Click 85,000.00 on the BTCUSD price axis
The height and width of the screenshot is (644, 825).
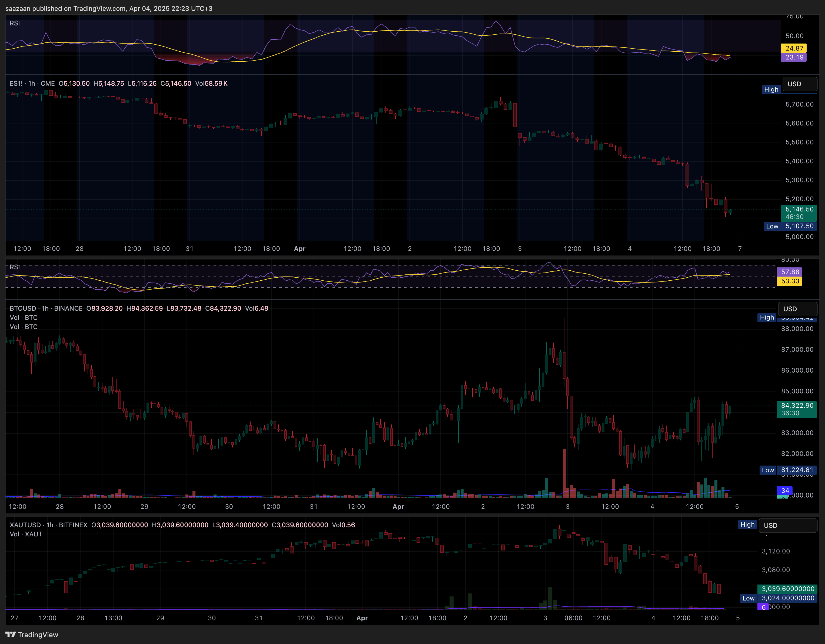pos(797,391)
